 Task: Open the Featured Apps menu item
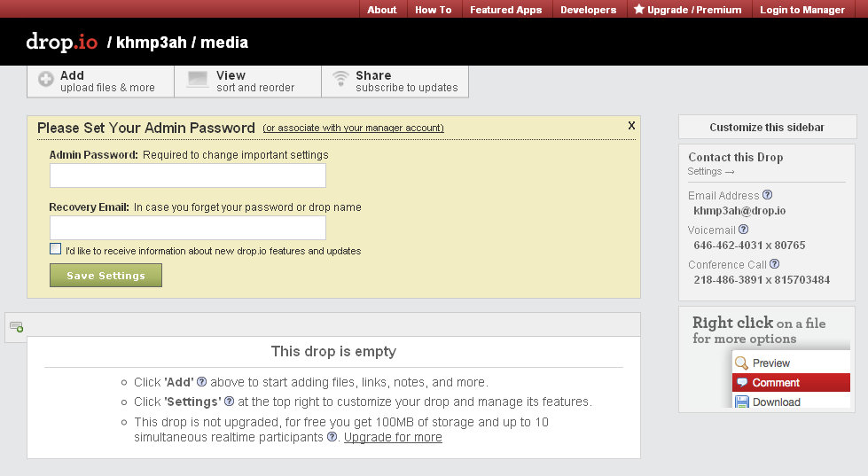point(505,10)
